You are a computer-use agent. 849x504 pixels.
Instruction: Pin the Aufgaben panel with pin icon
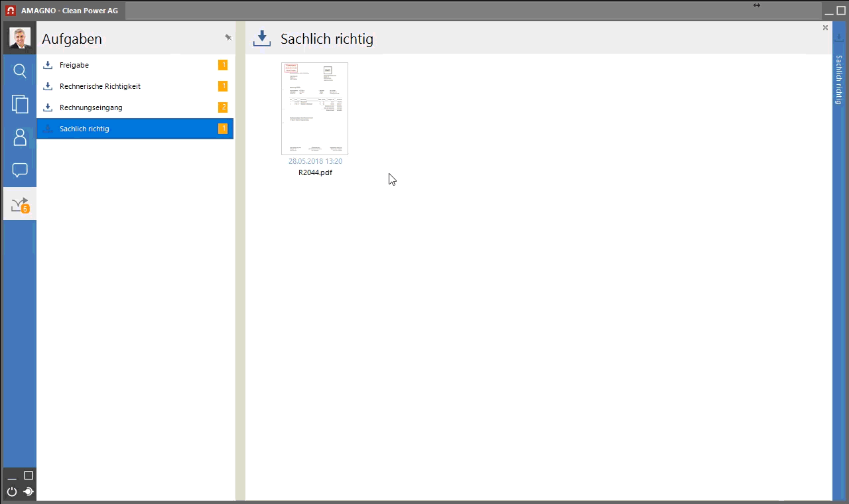click(228, 38)
